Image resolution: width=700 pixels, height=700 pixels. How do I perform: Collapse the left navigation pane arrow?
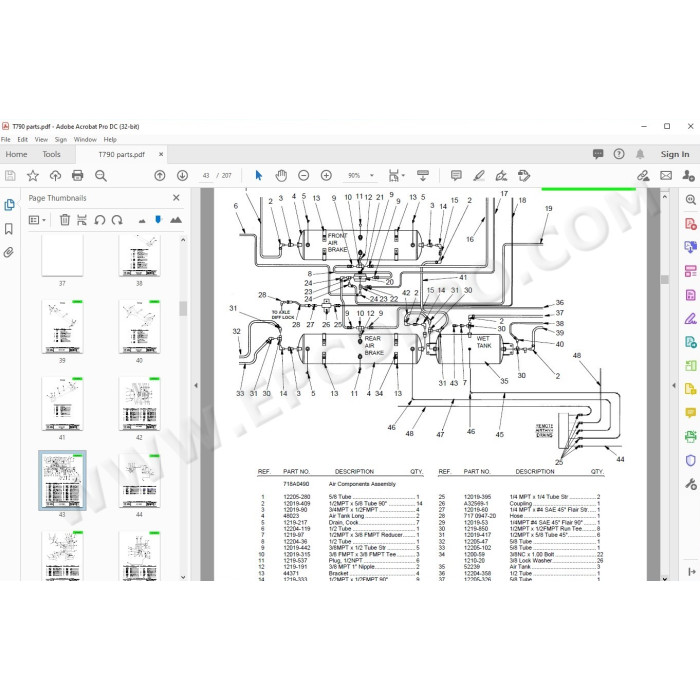pyautogui.click(x=196, y=385)
